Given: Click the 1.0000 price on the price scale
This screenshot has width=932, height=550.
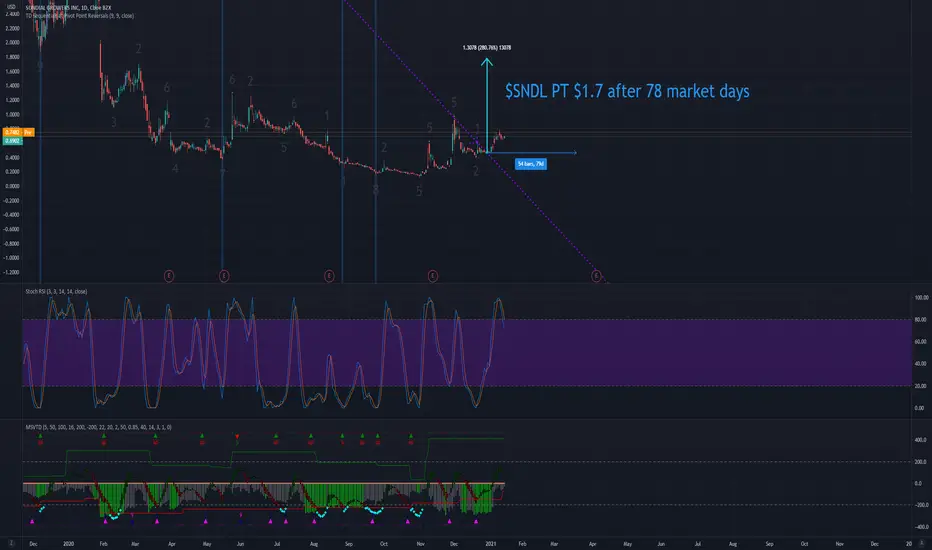Looking at the screenshot, I should [12, 114].
